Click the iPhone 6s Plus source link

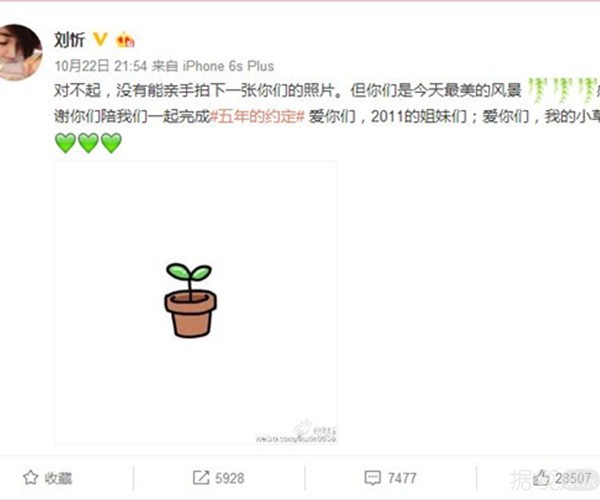pyautogui.click(x=228, y=66)
